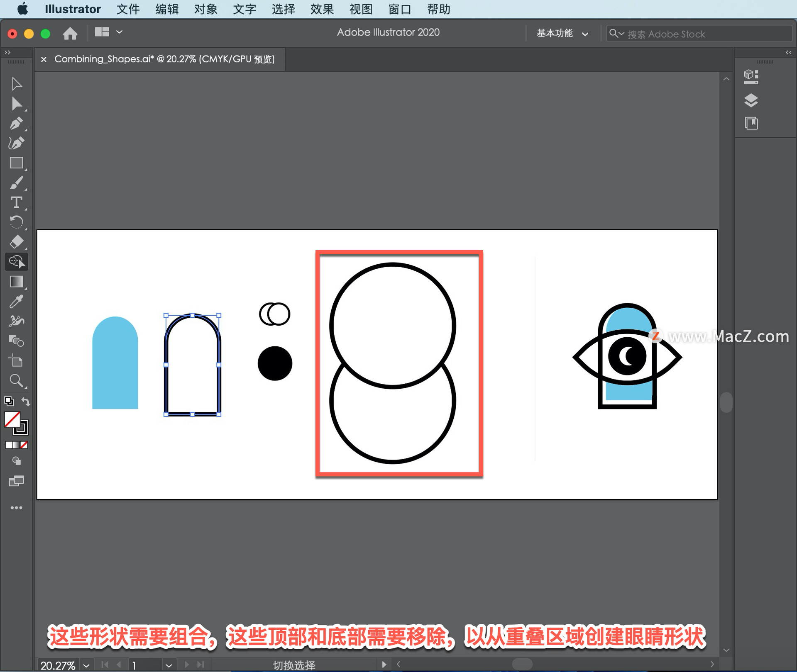Click the Fill color swatch

[12, 419]
